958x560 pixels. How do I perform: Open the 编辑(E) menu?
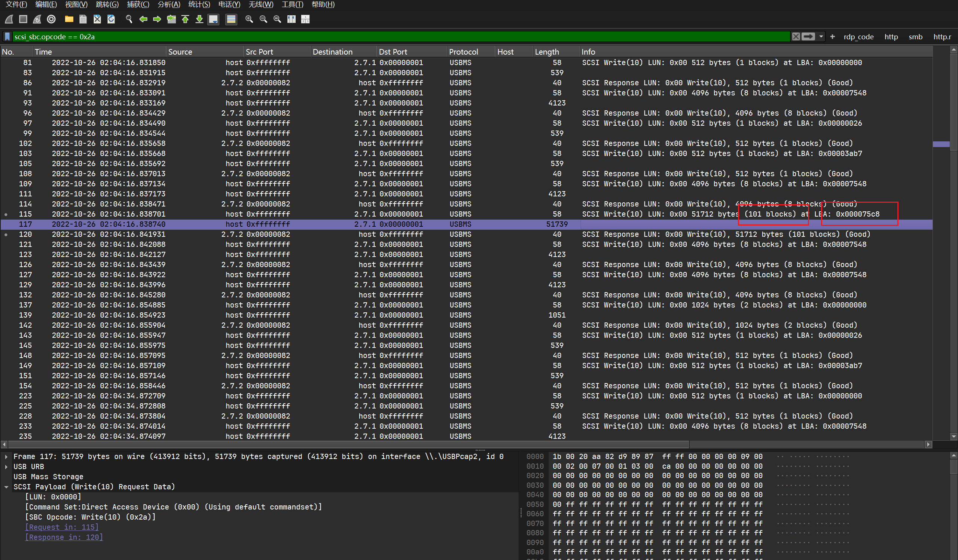tap(46, 4)
